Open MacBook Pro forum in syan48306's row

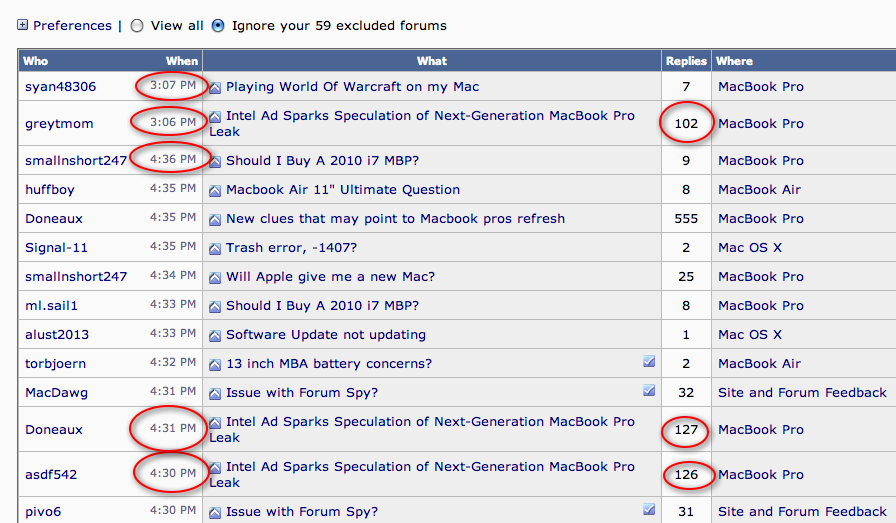click(x=761, y=87)
